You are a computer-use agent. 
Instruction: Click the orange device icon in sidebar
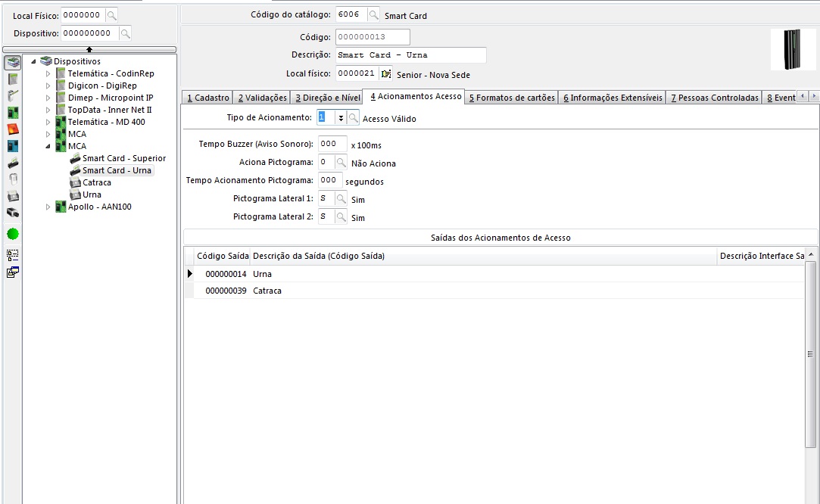point(13,129)
